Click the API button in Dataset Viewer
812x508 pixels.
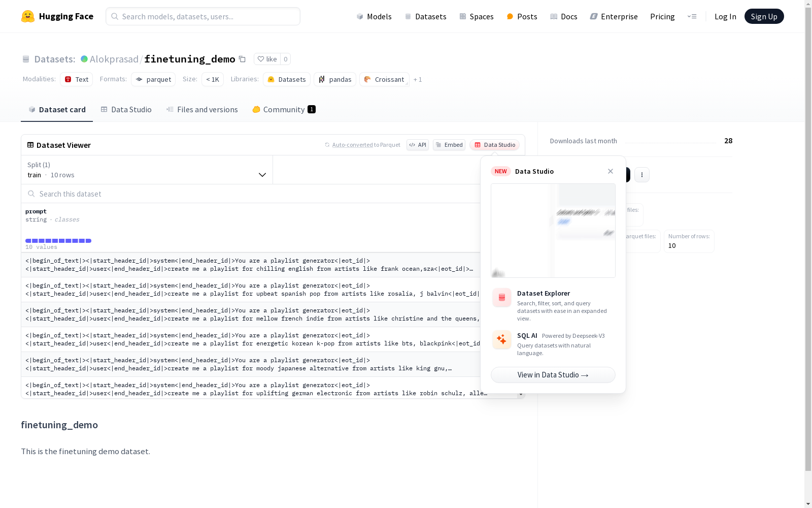[x=418, y=145]
